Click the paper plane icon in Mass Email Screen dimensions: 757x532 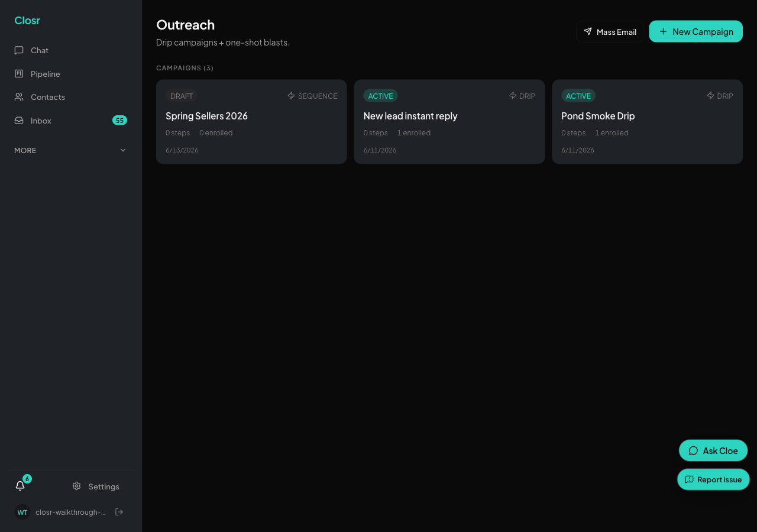pos(588,31)
